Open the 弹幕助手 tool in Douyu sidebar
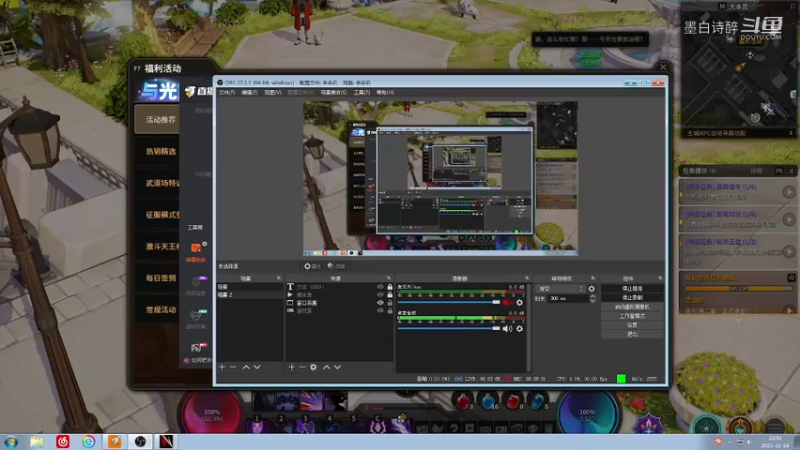The width and height of the screenshot is (800, 450). coord(196,252)
